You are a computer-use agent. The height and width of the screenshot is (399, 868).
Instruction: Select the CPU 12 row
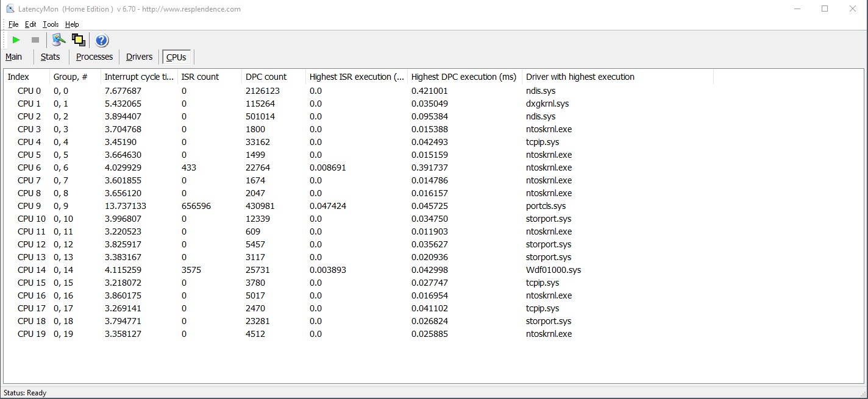click(358, 244)
